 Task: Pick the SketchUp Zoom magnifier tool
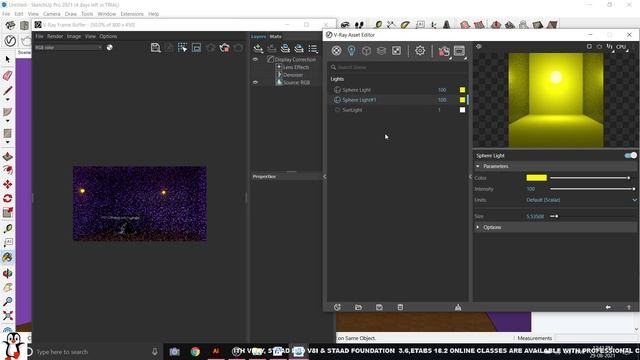click(x=7, y=302)
